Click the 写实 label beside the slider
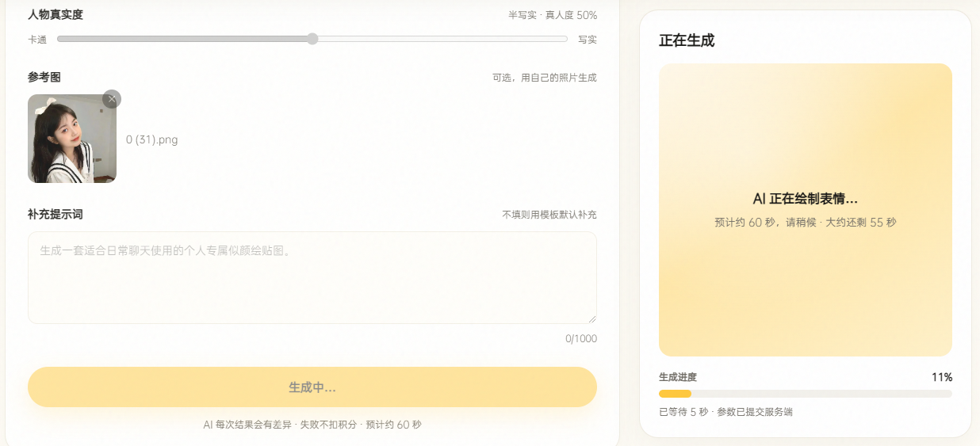Image resolution: width=980 pixels, height=446 pixels. (x=588, y=40)
